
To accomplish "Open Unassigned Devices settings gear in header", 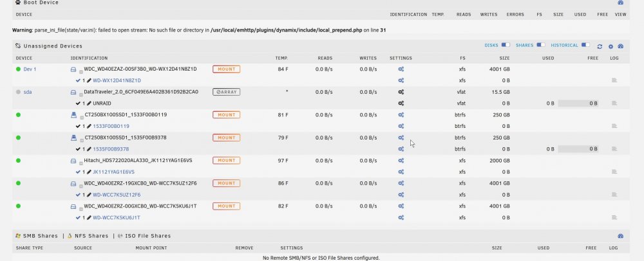I will [x=611, y=46].
